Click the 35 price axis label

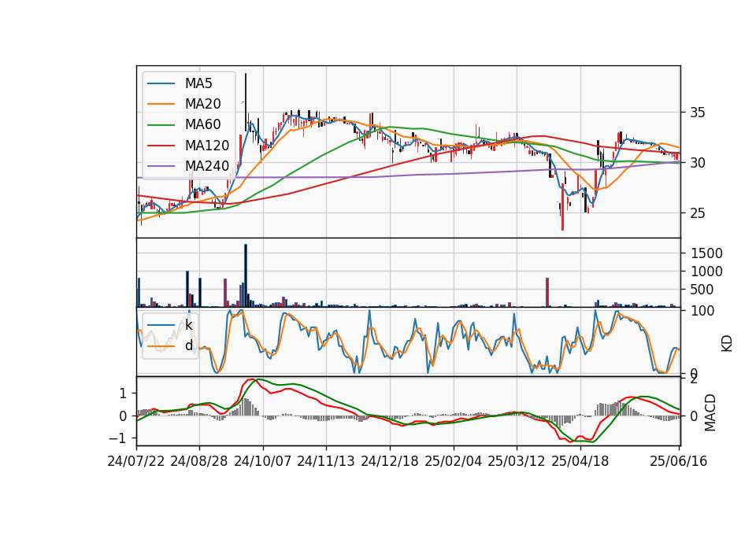tap(698, 113)
